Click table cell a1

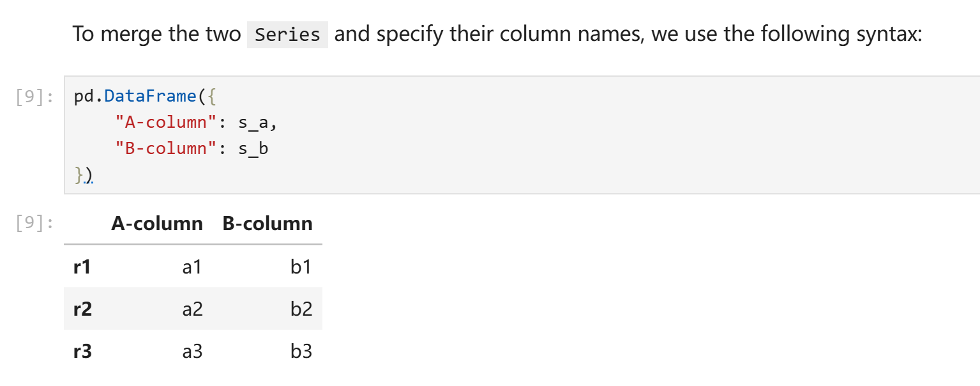pyautogui.click(x=192, y=266)
